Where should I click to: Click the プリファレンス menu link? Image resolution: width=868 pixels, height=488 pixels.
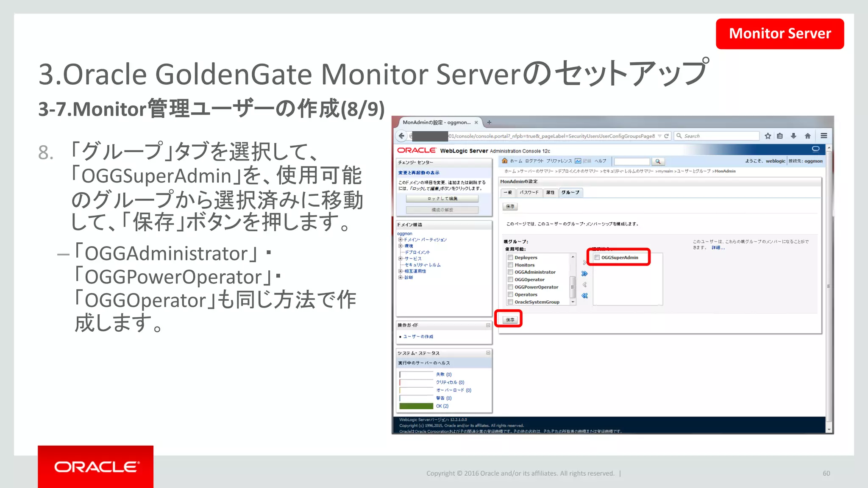[559, 161]
